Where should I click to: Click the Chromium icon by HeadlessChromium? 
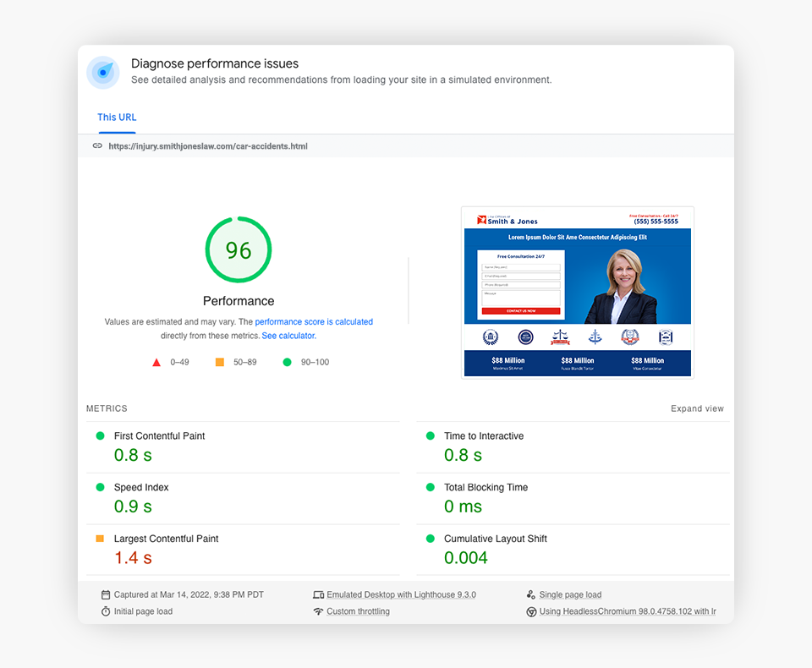[x=531, y=611]
